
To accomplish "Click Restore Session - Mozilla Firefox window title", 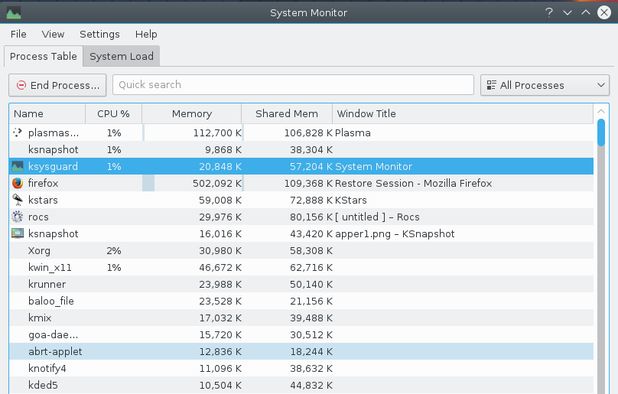I will (x=413, y=183).
